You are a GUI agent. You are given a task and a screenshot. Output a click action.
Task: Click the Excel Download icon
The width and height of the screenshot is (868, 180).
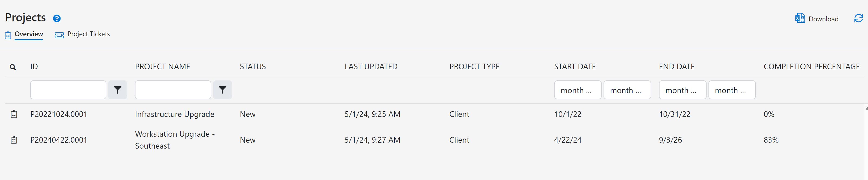(800, 18)
